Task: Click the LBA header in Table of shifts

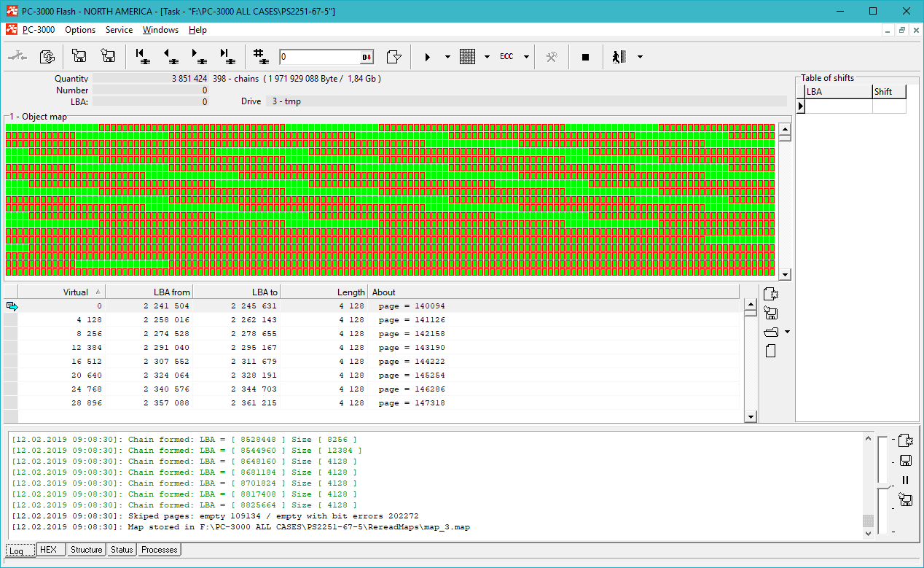Action: click(839, 92)
